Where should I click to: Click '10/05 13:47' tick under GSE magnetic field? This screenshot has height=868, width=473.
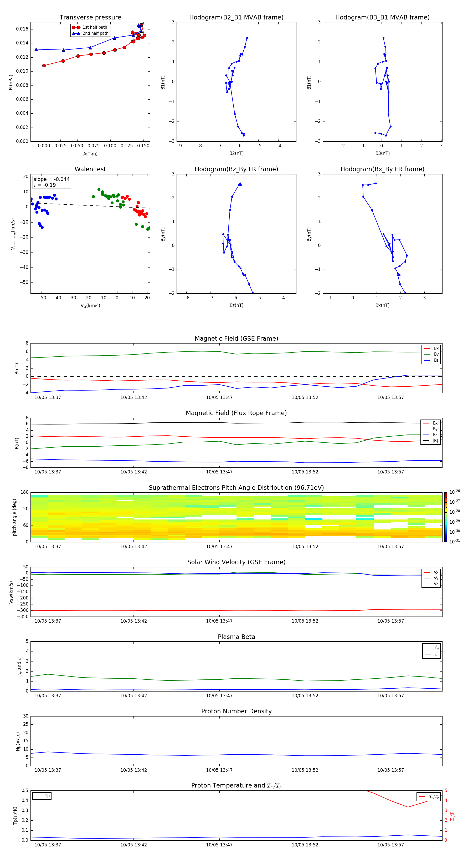219,397
